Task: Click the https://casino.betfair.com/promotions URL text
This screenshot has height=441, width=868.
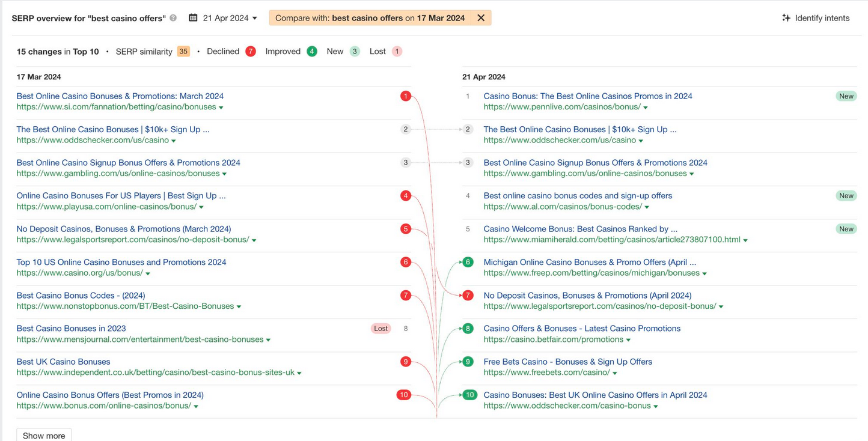Action: coord(554,339)
